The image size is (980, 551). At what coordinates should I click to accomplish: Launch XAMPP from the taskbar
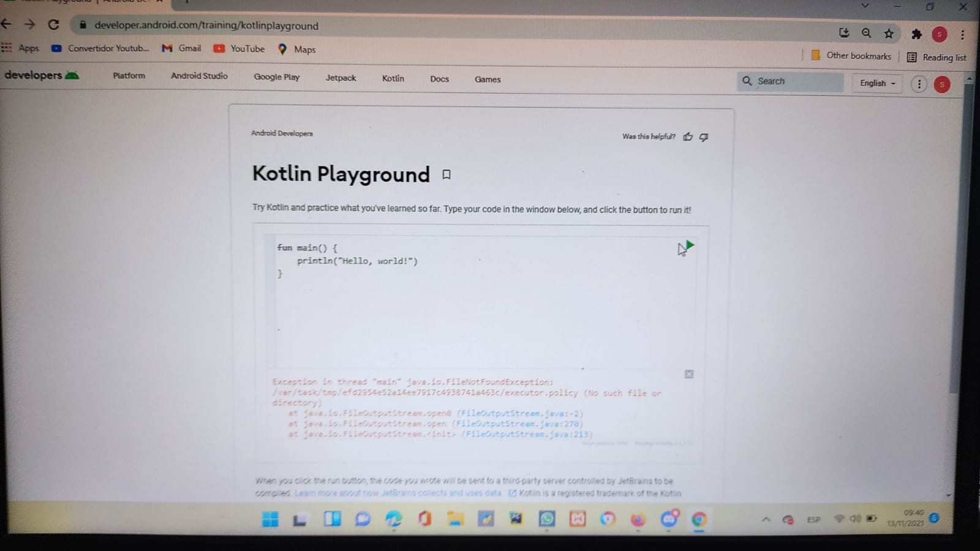tap(578, 519)
